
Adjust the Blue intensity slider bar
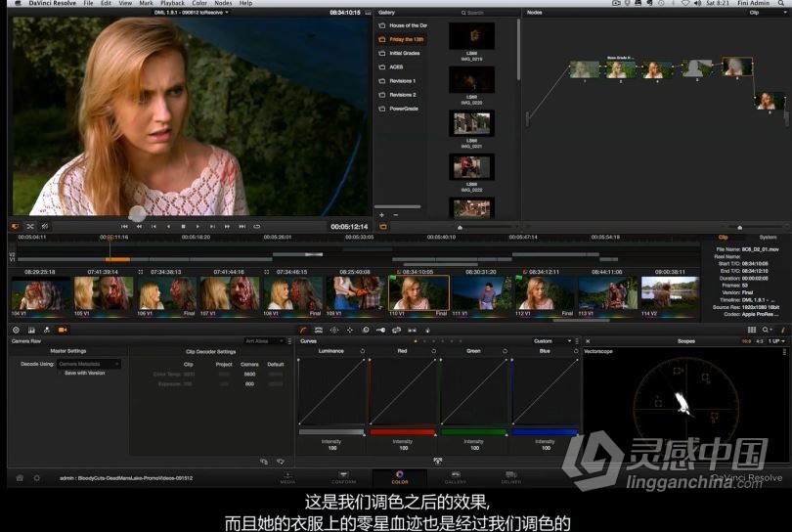[545, 432]
